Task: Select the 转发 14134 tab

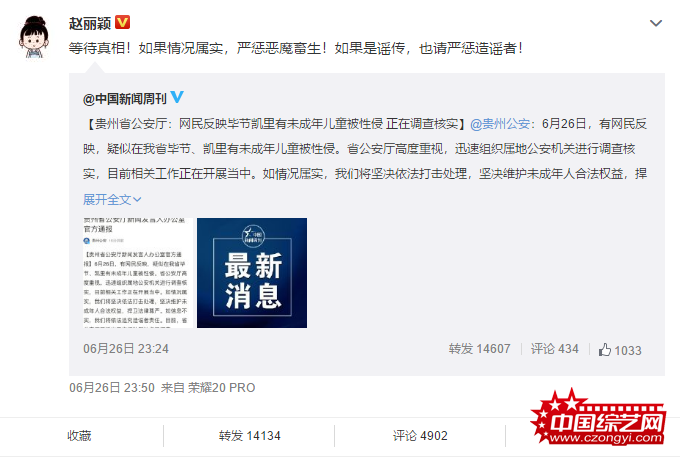Action: click(x=249, y=436)
